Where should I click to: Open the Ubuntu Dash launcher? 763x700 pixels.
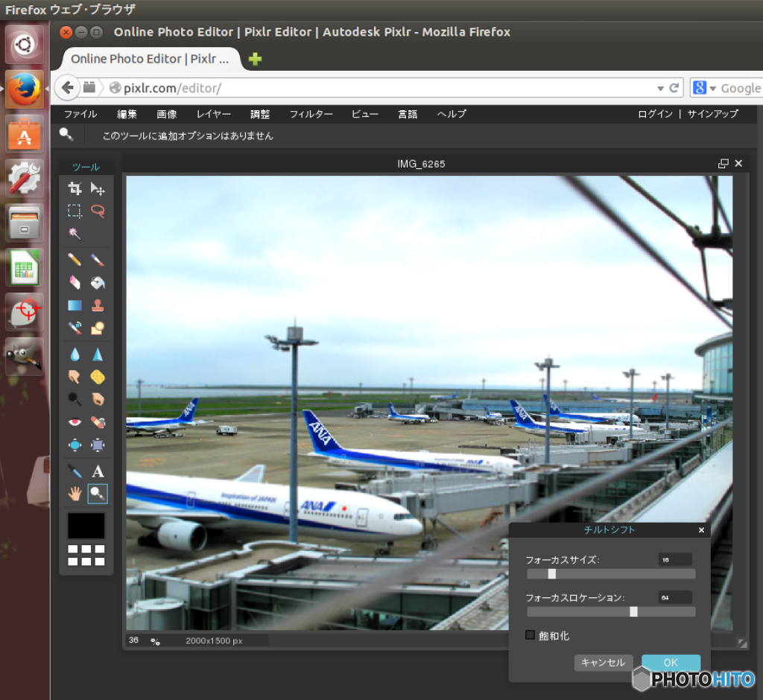point(25,45)
